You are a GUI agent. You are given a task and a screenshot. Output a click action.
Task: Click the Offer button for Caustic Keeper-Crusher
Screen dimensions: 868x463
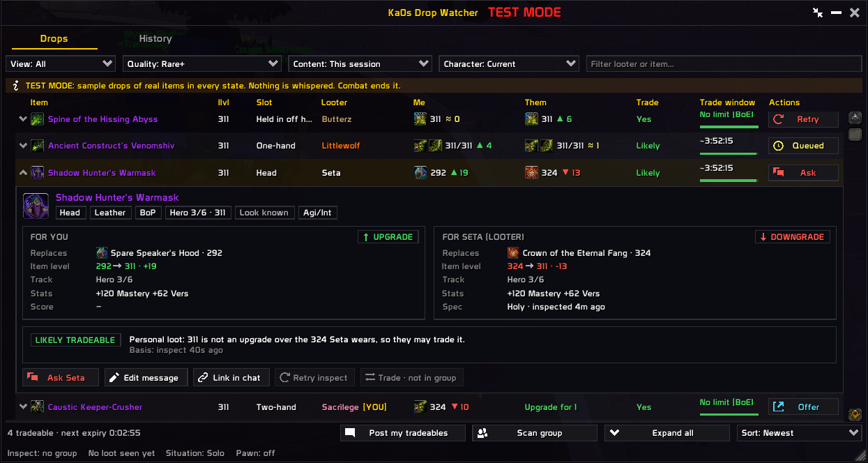(803, 407)
